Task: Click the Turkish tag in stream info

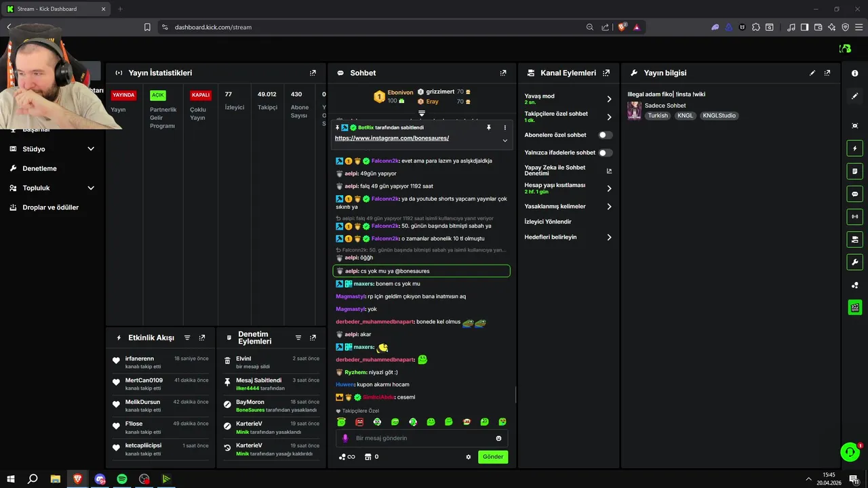Action: (658, 116)
